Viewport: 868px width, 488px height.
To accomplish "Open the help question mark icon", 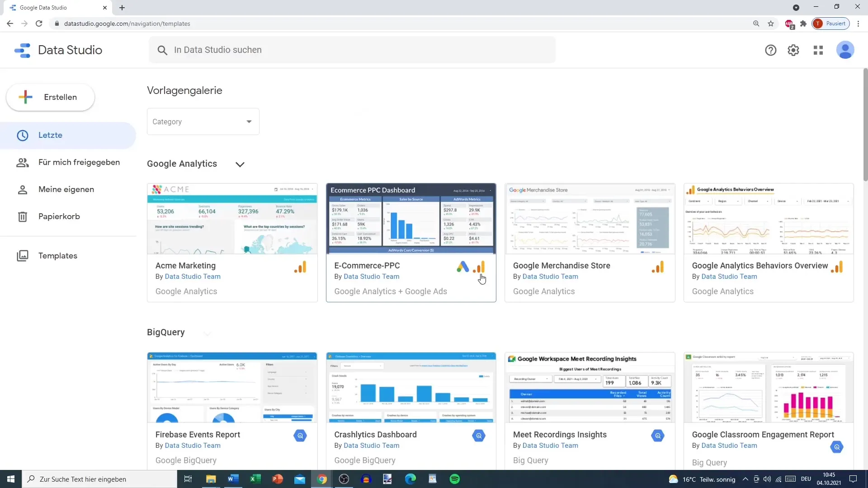I will (771, 50).
